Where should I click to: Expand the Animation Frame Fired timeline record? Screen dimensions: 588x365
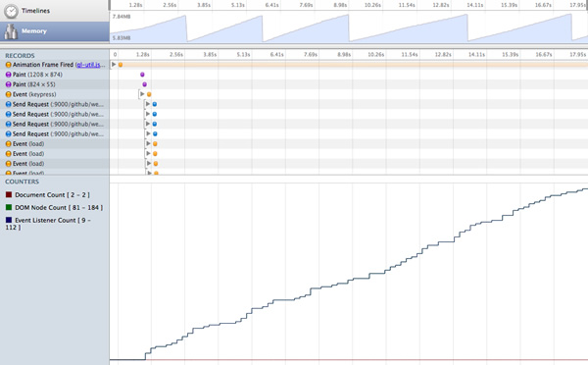point(114,65)
